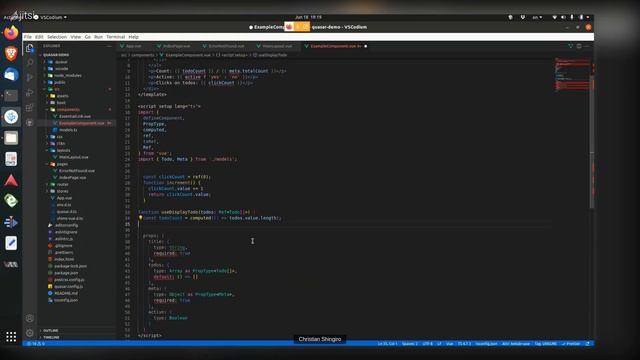Expand the router folder
Image resolution: width=640 pixels, height=360 pixels.
[62, 184]
